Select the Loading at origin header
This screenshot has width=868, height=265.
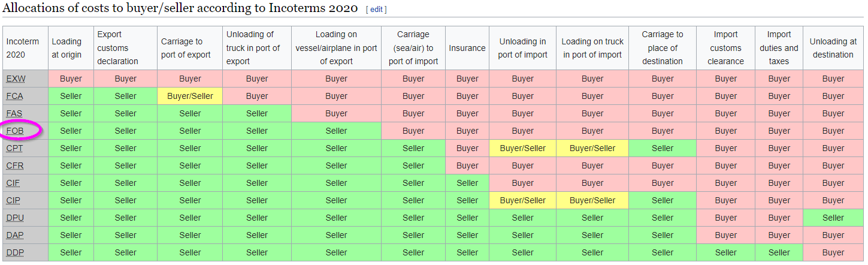[x=66, y=48]
